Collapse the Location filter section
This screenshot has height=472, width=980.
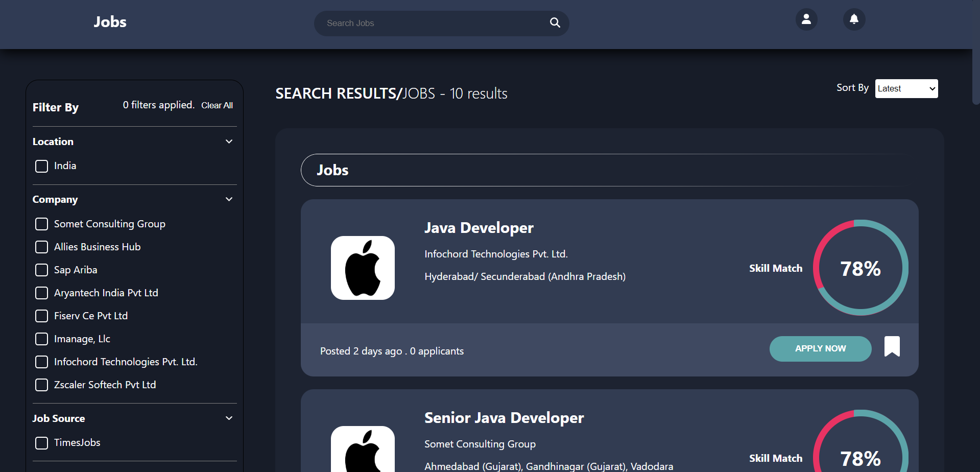pyautogui.click(x=229, y=141)
